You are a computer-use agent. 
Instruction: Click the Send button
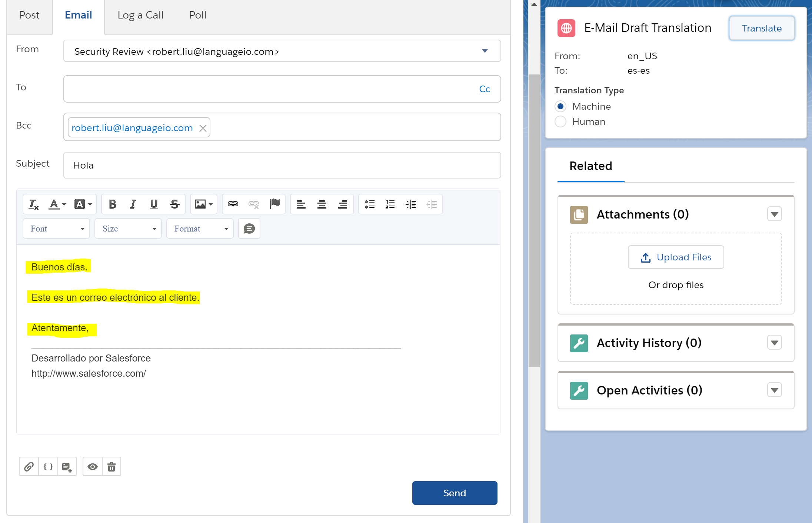click(x=455, y=493)
